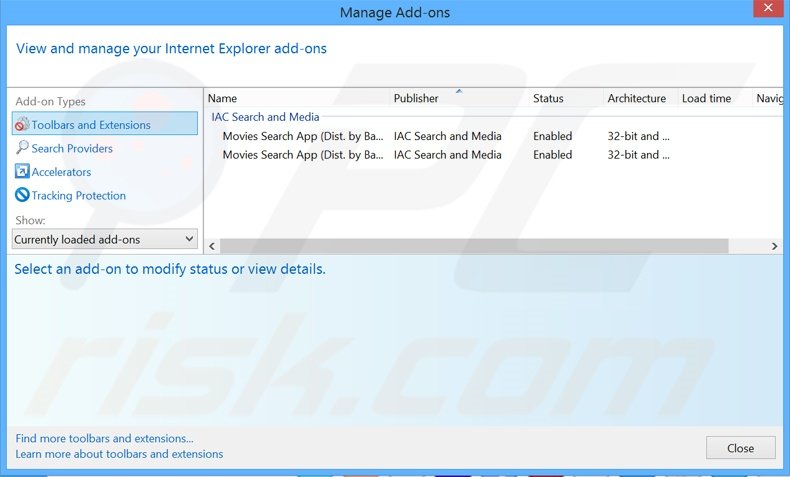Click the Toolbars and Extensions icon
This screenshot has height=477, width=790.
22,125
